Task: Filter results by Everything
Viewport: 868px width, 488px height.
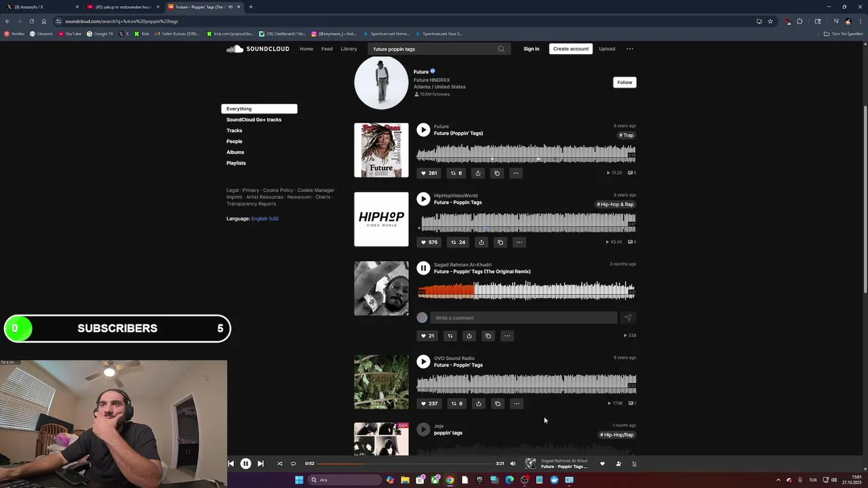Action: pyautogui.click(x=259, y=108)
